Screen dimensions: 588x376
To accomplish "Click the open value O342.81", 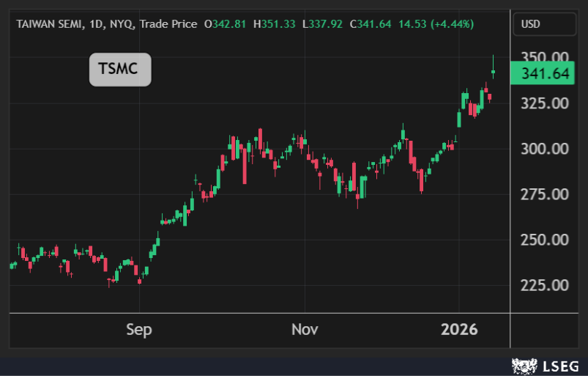I will (x=225, y=24).
